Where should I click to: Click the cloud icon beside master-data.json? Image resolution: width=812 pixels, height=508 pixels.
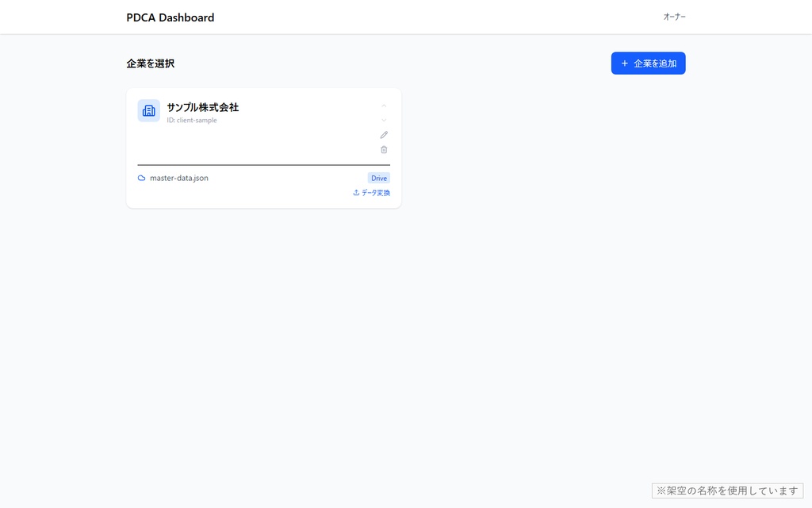(141, 178)
